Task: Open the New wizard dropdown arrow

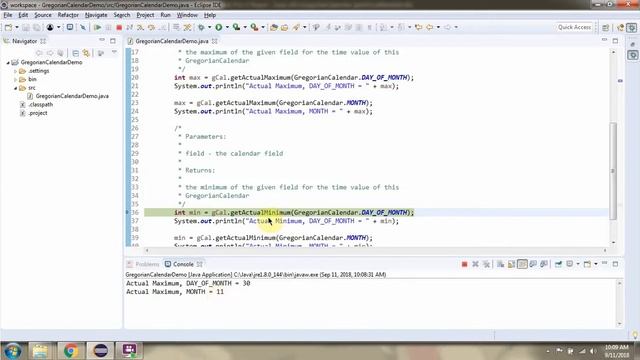Action: (x=17, y=27)
